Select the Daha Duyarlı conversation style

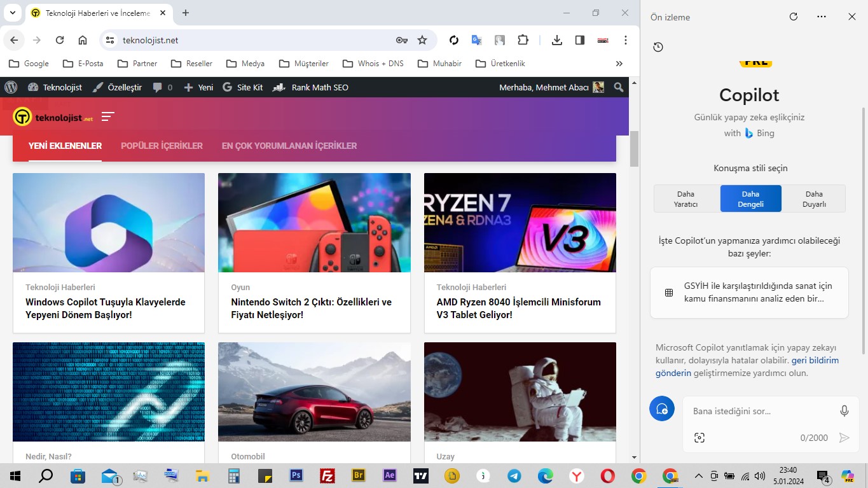point(813,198)
